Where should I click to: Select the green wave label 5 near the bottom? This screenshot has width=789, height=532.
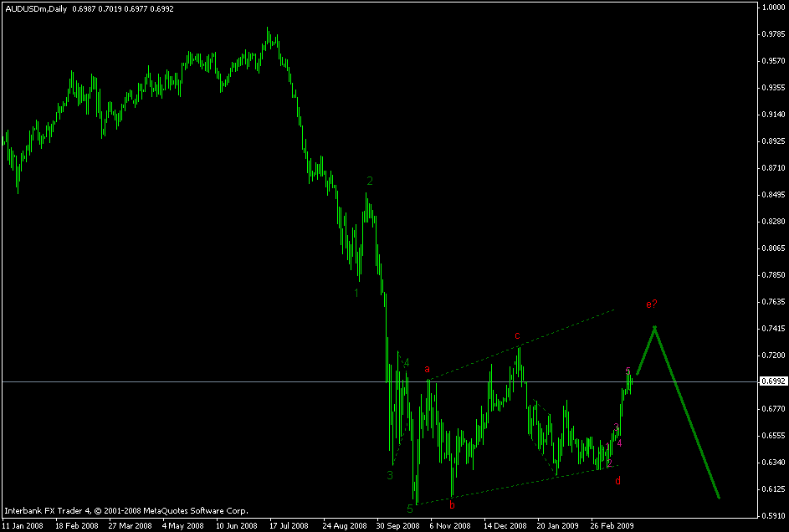[x=409, y=506]
